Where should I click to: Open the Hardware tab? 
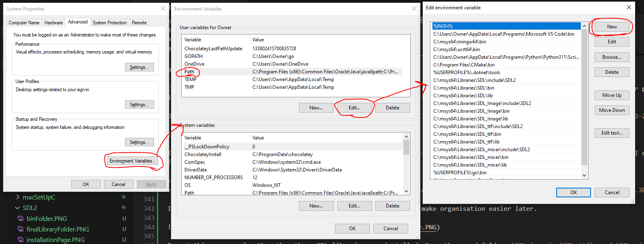point(53,23)
